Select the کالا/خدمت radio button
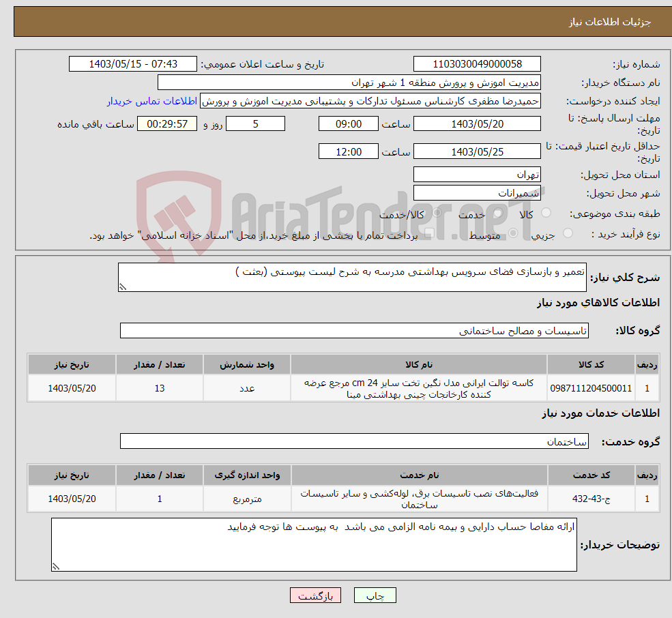This screenshot has width=672, height=618. click(437, 213)
